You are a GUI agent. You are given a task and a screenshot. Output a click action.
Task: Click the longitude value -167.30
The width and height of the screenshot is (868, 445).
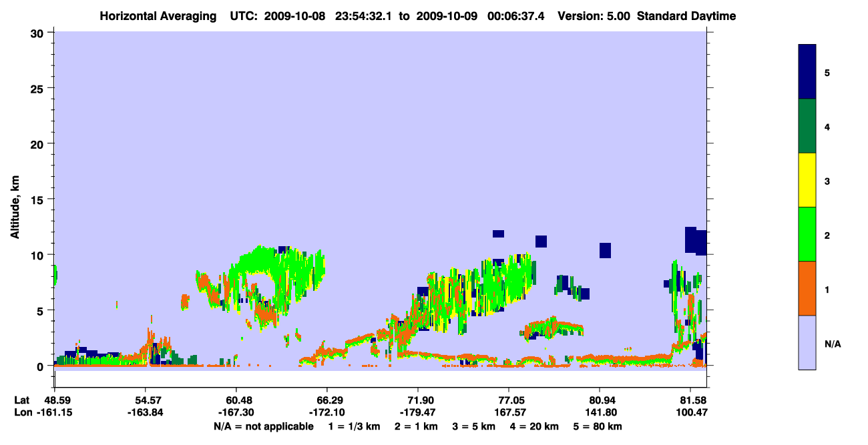236,413
